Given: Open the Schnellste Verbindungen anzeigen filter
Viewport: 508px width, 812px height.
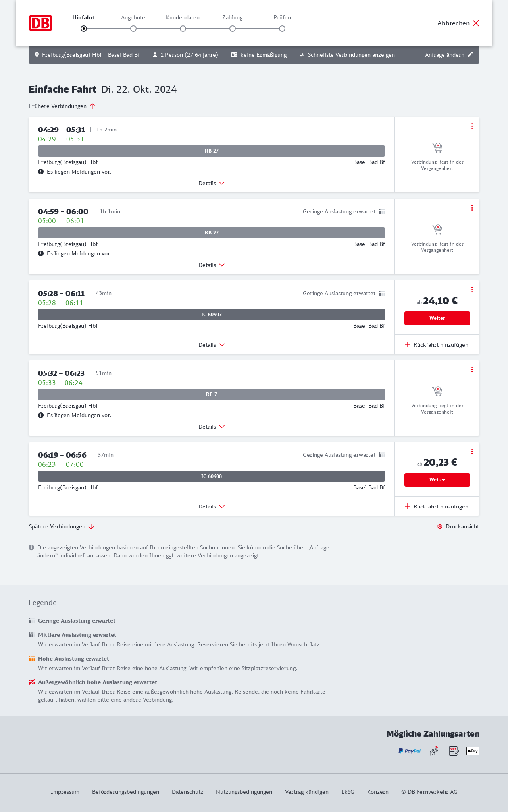Looking at the screenshot, I should coord(347,55).
